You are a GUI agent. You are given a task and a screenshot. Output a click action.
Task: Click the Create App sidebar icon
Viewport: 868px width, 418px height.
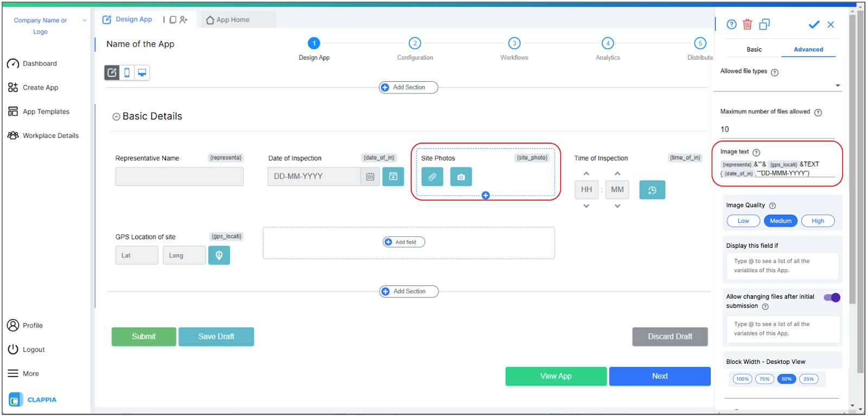[x=13, y=87]
